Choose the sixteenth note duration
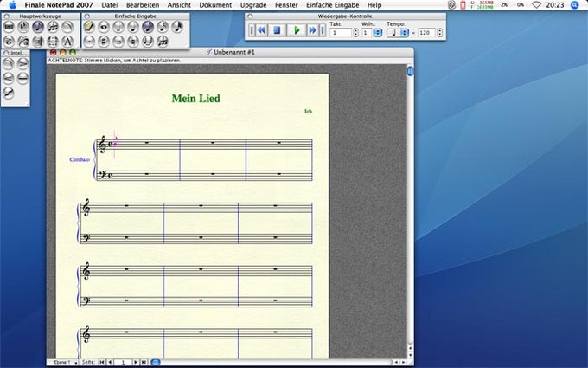Viewport: 588px width, 368px height. tap(163, 27)
